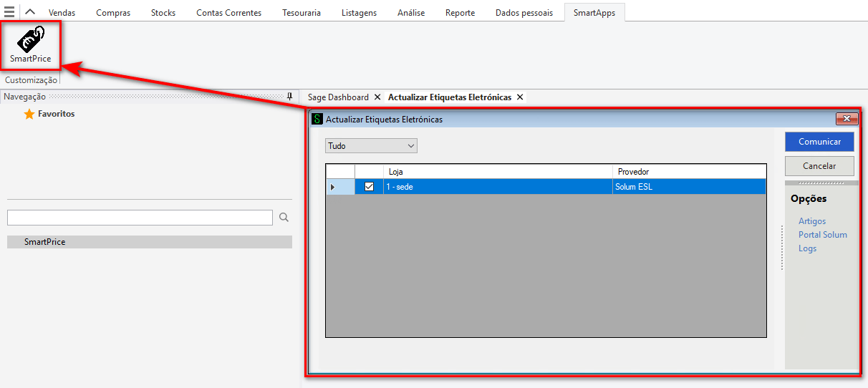Close the Actualizar Etiquetas Eletrónicas tab
The height and width of the screenshot is (388, 868).
coord(520,97)
